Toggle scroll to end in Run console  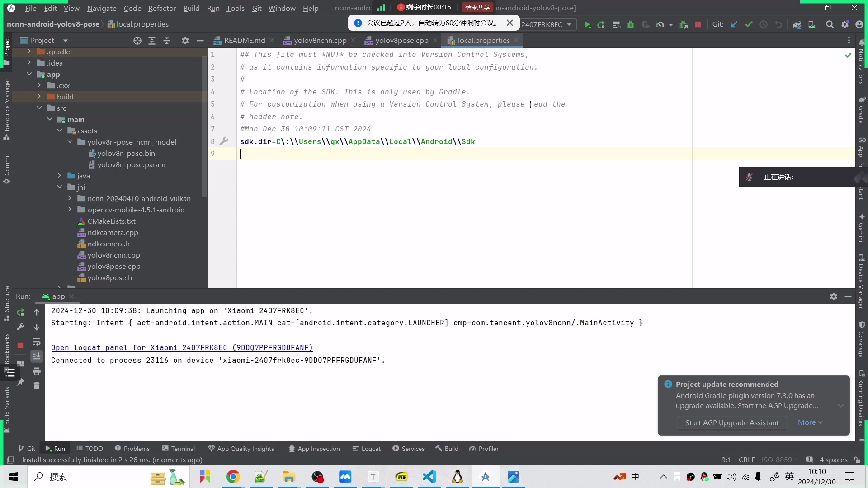coord(37,357)
